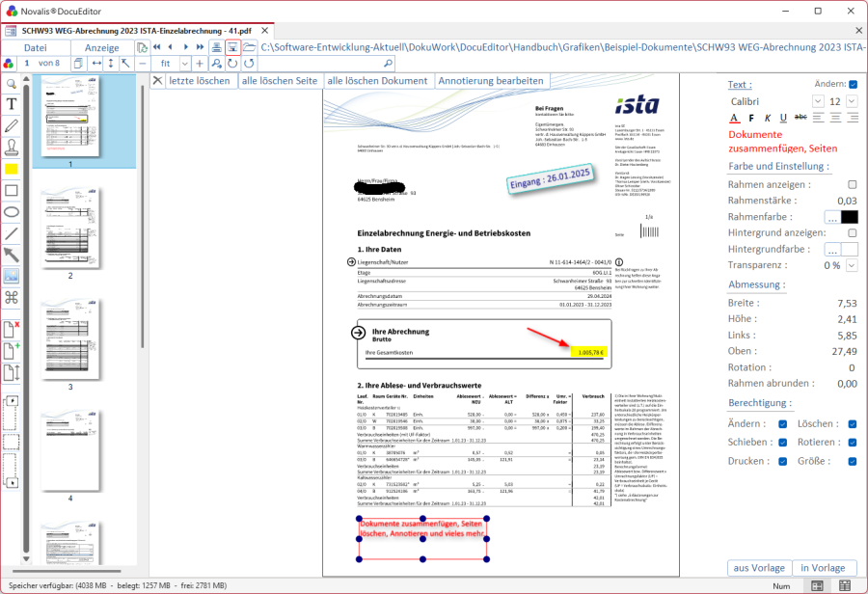Uncheck the 'Drucken' permission checkbox

click(x=783, y=461)
